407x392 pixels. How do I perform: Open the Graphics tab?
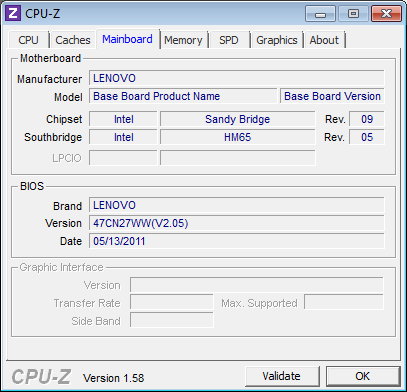tap(277, 40)
